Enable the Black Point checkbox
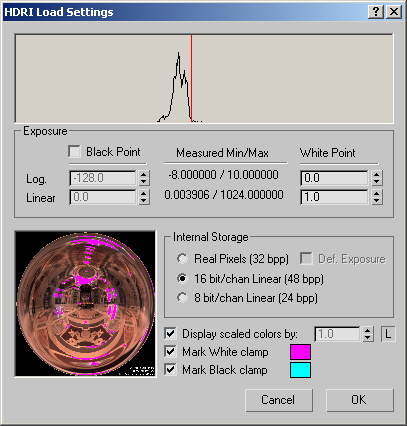The height and width of the screenshot is (426, 407). (74, 151)
